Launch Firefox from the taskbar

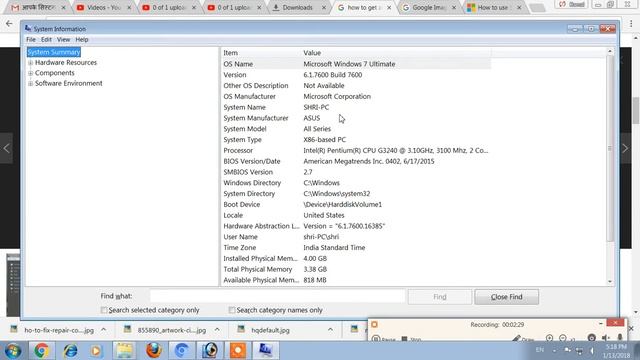(x=153, y=351)
